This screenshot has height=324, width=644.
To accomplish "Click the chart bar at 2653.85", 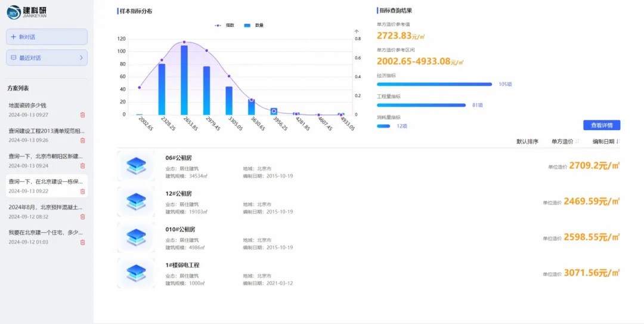I will click(x=184, y=80).
